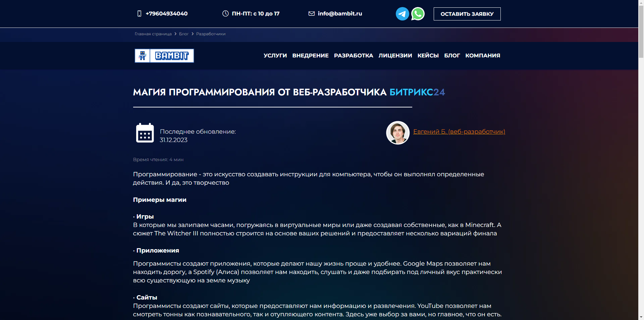Click the page title about магия программирования
The image size is (644, 320).
pyautogui.click(x=289, y=92)
